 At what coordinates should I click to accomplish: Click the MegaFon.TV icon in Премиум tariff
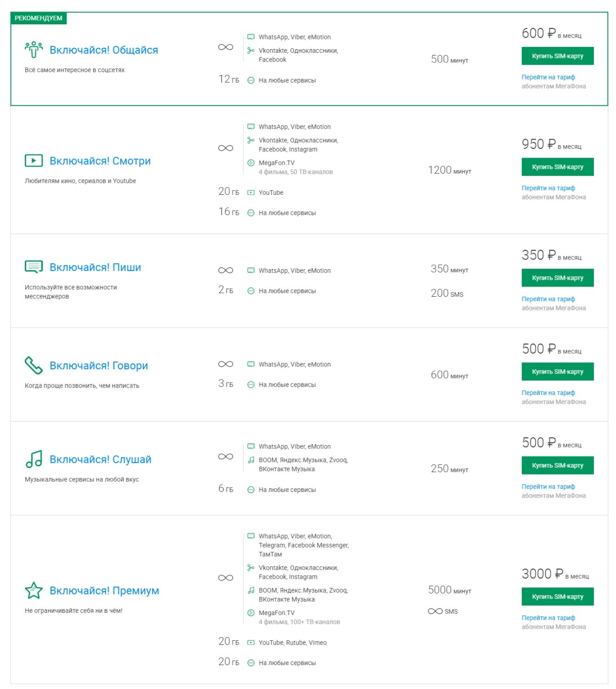click(x=251, y=613)
